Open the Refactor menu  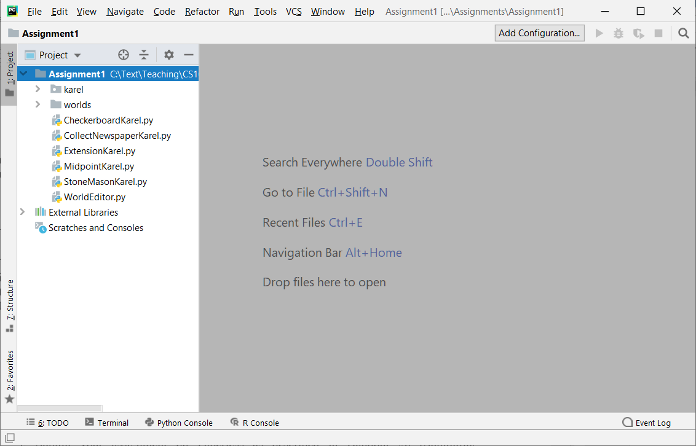[201, 11]
